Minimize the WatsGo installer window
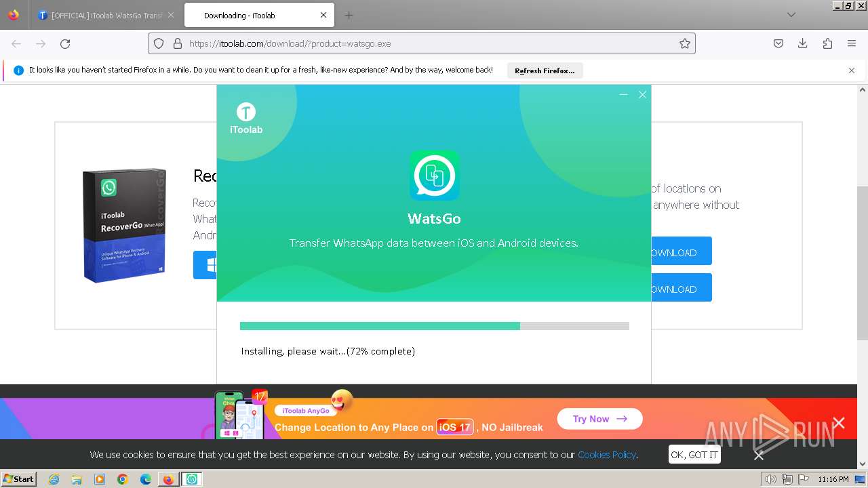Screen dimensions: 868x488 coord(623,95)
